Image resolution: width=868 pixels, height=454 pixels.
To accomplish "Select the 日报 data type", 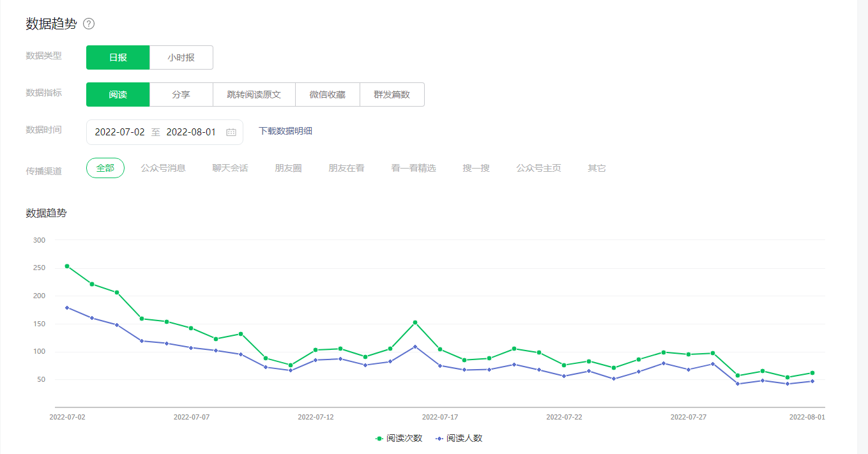I will tap(118, 57).
